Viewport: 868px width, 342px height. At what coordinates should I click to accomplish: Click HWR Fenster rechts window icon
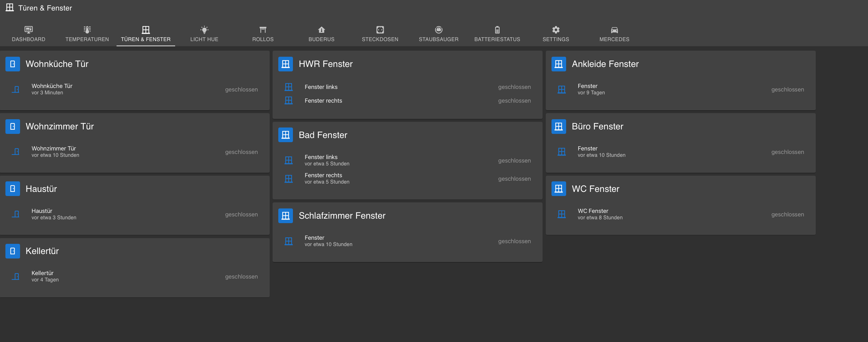point(288,100)
